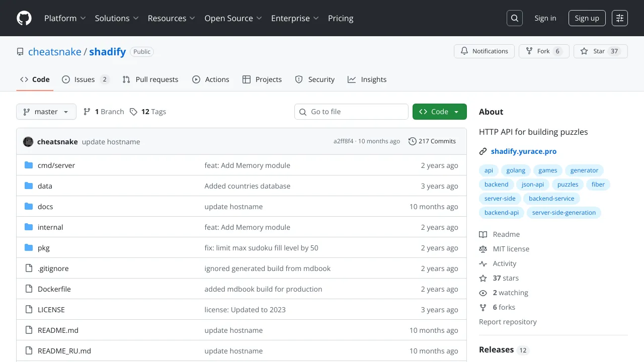Open the appearance settings sliders icon

620,18
